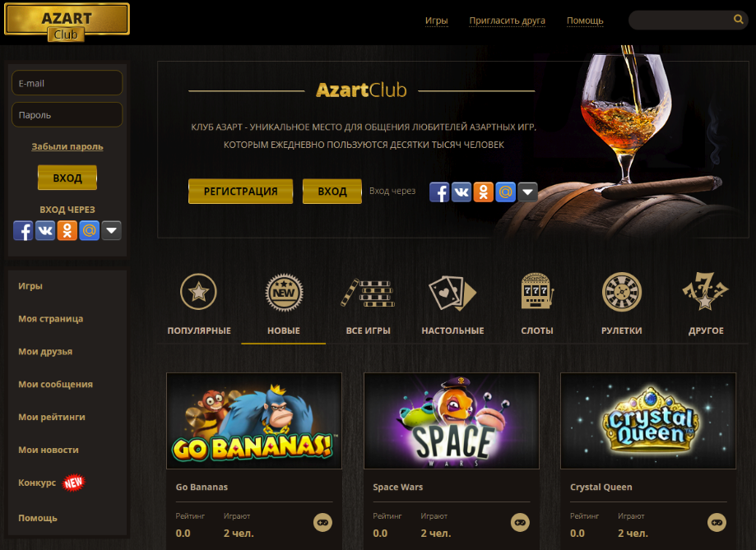The image size is (756, 550).
Task: Click the Регистрация button
Action: click(x=240, y=192)
